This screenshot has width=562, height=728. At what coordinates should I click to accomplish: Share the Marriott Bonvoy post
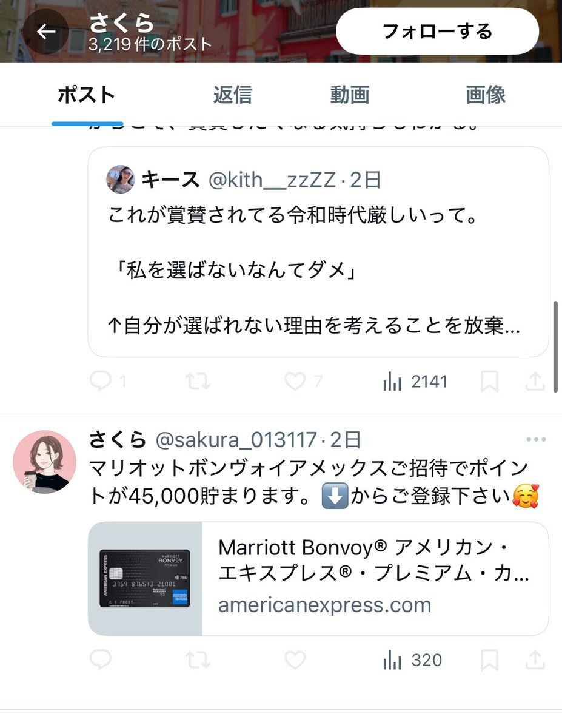click(x=534, y=659)
